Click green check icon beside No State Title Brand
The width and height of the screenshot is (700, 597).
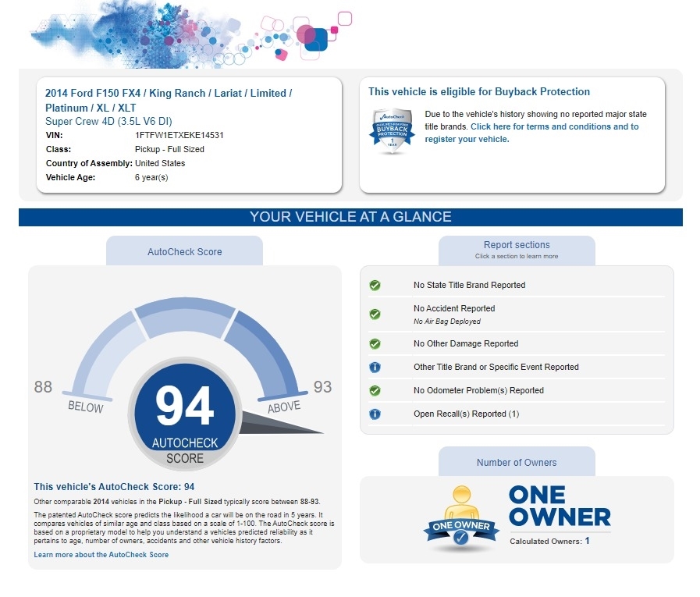(x=375, y=286)
